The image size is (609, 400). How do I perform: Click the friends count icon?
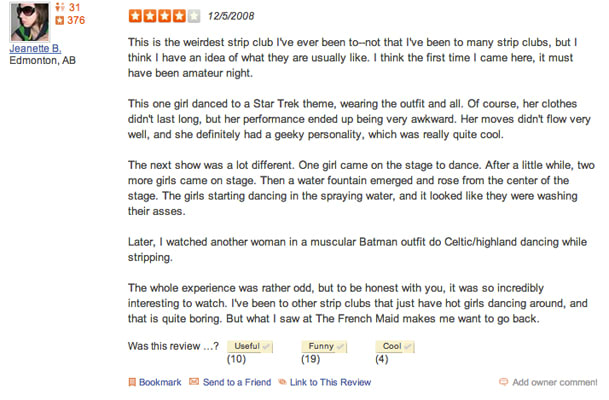(x=59, y=7)
